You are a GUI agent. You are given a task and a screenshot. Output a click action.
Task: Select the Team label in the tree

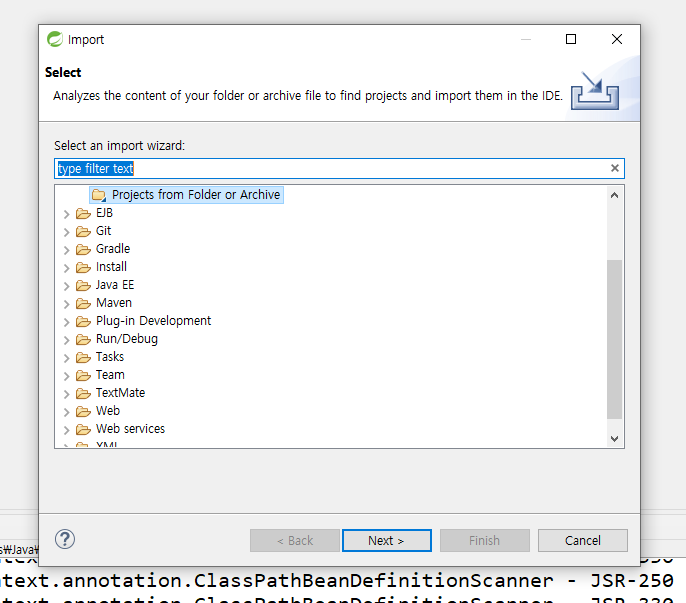point(110,375)
